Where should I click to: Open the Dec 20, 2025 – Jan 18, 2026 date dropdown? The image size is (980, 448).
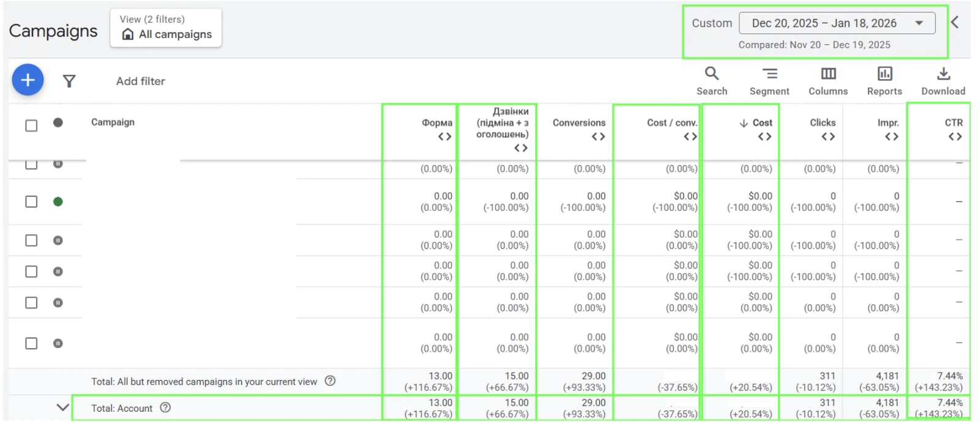837,23
